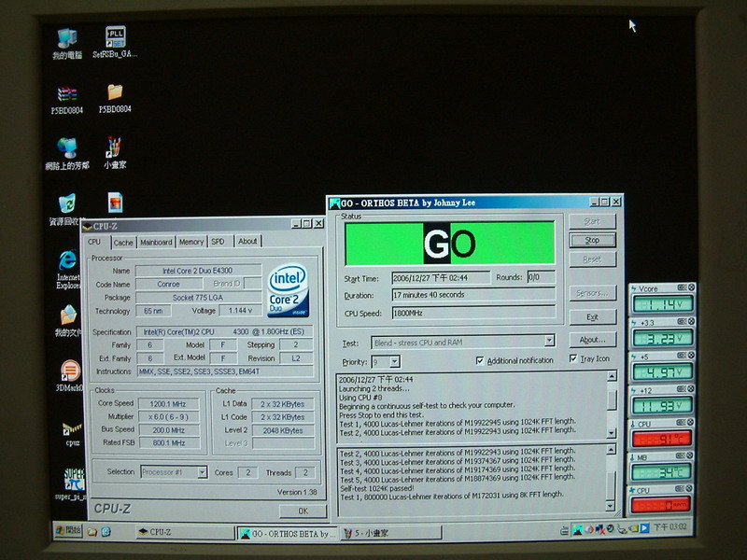Screen dimensions: 747x560
Task: Click the Reset button in Orthos
Action: pos(592,259)
